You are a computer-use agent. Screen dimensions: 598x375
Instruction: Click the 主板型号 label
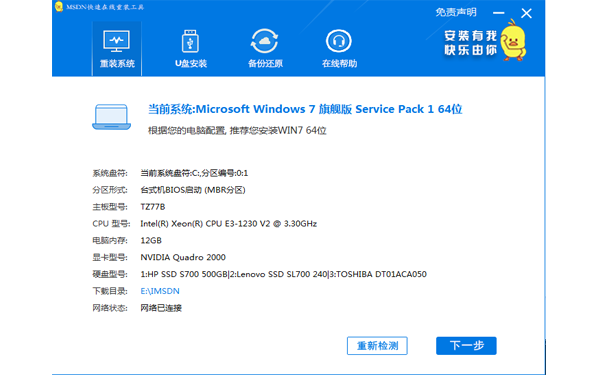110,207
